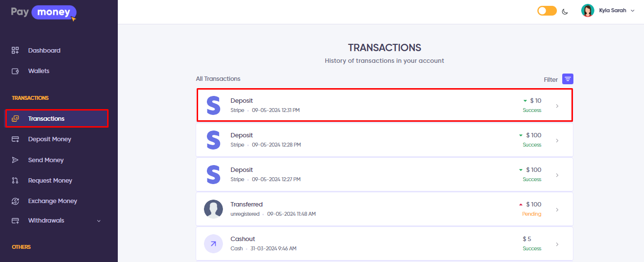
Task: Click the Send Money paper plane icon
Action: coord(15,160)
